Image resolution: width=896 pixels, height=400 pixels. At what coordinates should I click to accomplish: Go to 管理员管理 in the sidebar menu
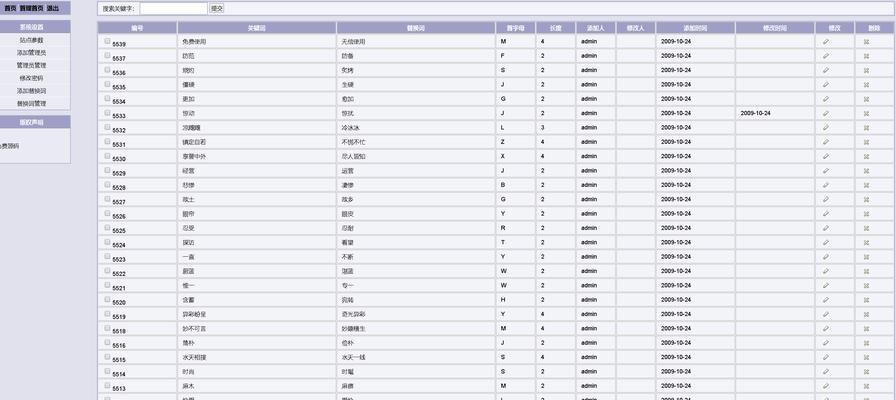[x=31, y=65]
